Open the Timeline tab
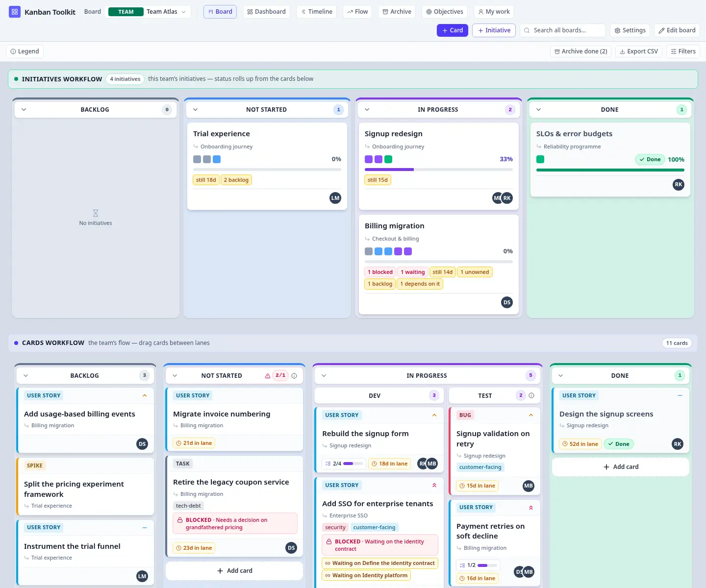This screenshot has width=706, height=588. 317,12
